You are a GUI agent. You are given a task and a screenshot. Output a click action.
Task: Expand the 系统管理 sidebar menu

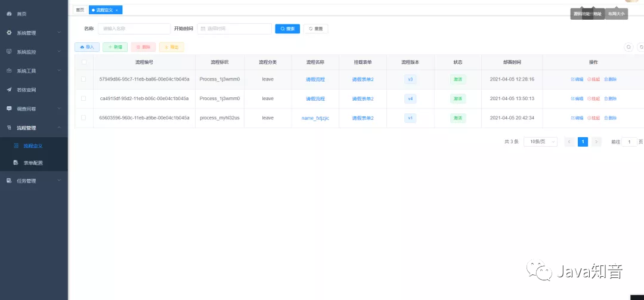[33, 33]
